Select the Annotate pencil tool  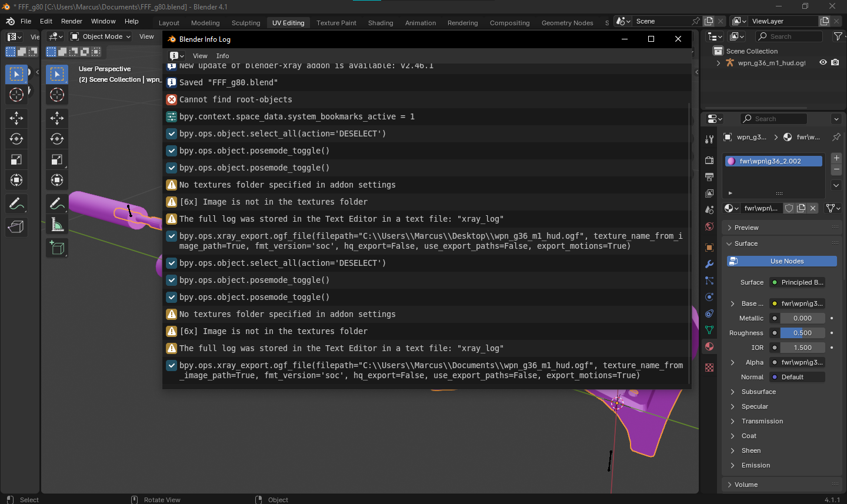point(57,204)
